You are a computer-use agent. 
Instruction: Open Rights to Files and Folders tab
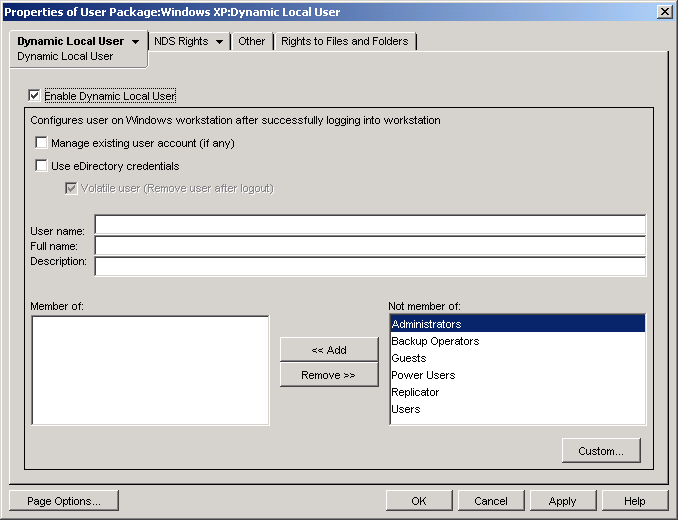pyautogui.click(x=345, y=41)
